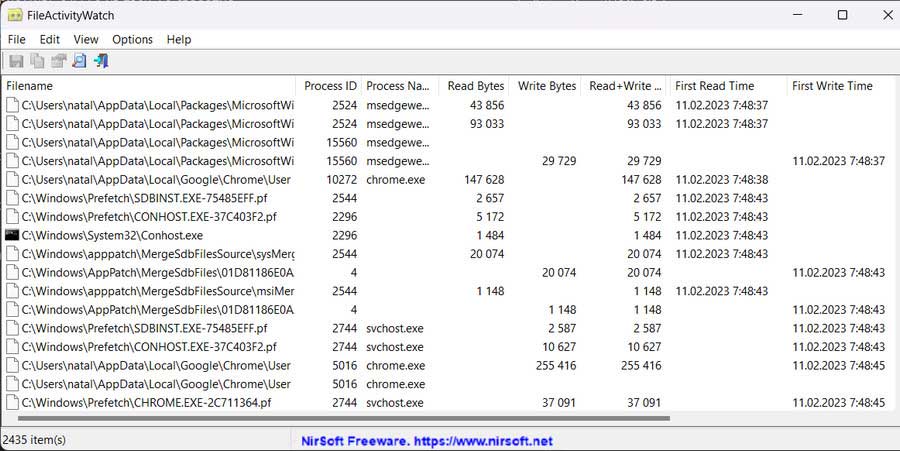Click the 11.02.2023 7:48:38 read time cell

click(721, 180)
